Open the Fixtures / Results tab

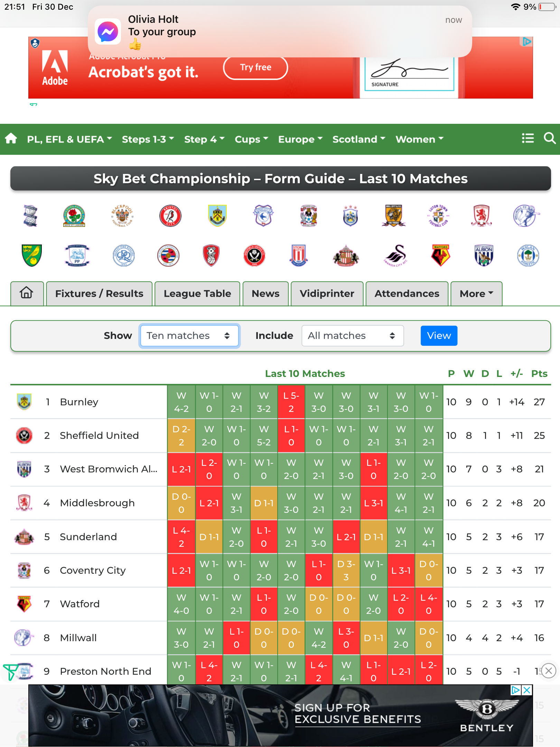(x=99, y=294)
